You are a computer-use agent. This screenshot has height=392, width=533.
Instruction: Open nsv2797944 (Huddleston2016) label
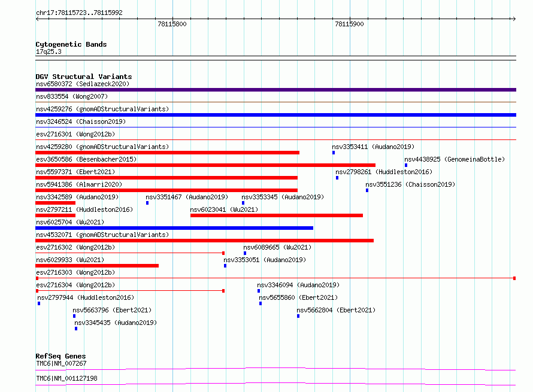pyautogui.click(x=86, y=297)
